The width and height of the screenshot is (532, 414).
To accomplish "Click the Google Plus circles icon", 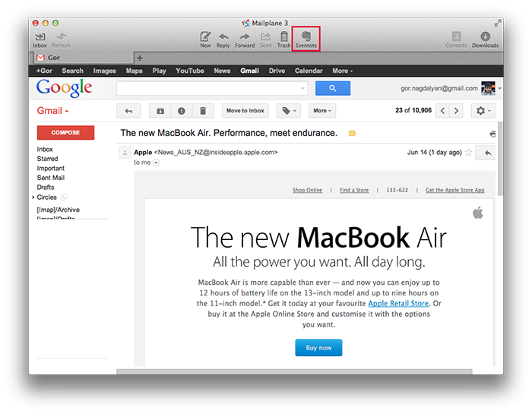I will (64, 197).
